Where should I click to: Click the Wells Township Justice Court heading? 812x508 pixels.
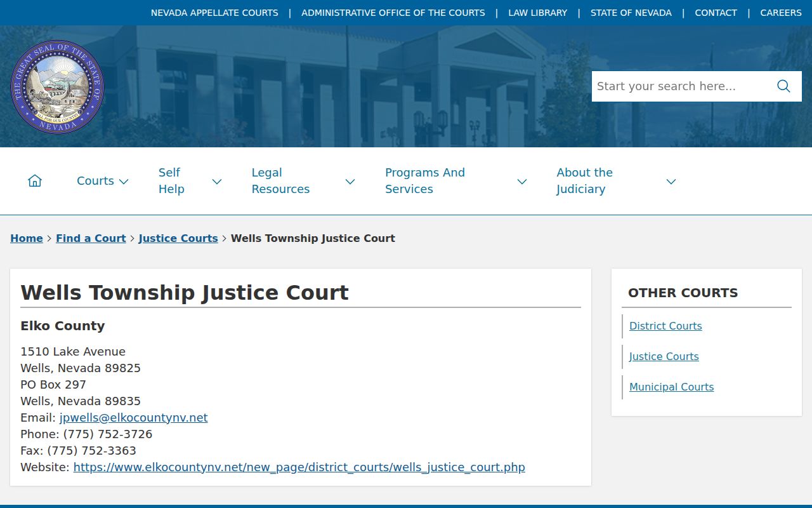[185, 293]
